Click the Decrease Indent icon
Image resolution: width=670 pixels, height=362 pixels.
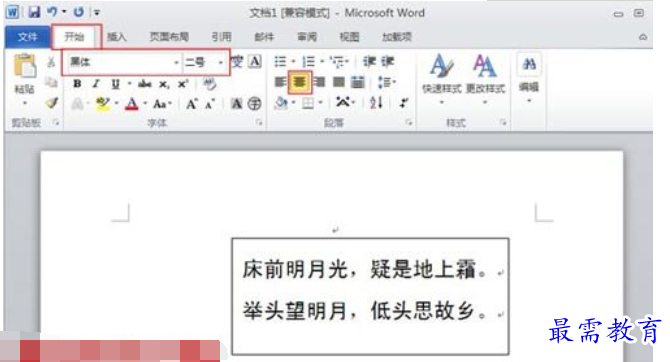pyautogui.click(x=369, y=62)
